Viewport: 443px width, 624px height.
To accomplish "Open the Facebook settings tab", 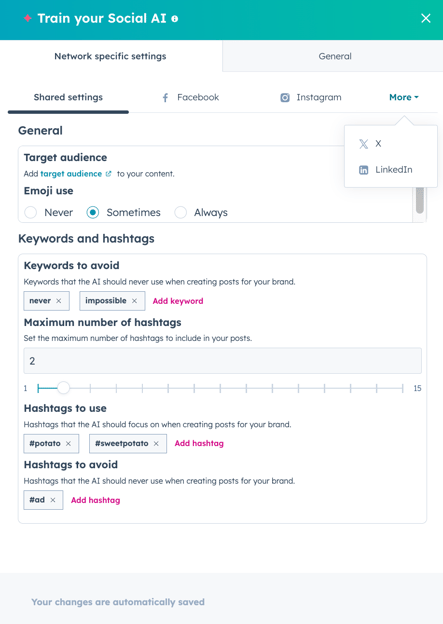I will pos(190,98).
